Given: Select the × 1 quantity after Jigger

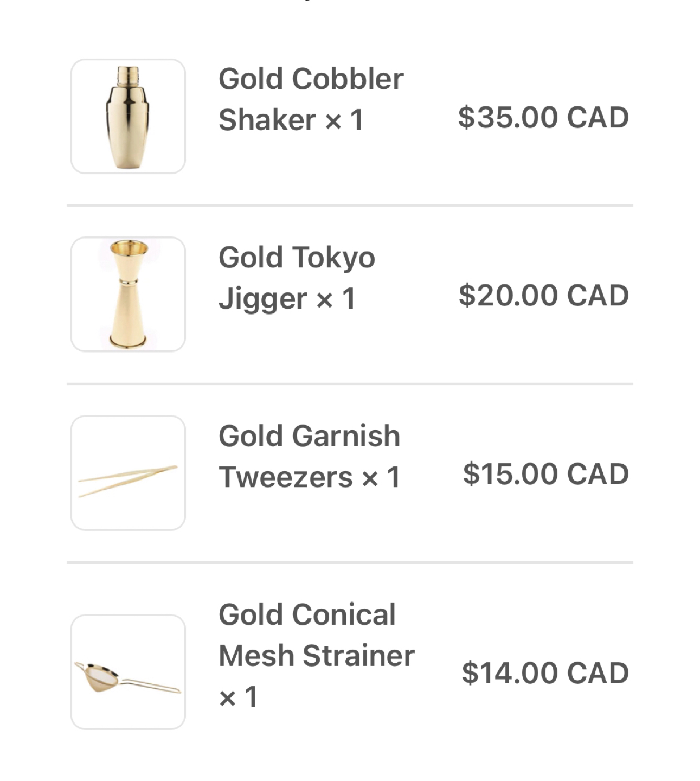Looking at the screenshot, I should point(336,299).
